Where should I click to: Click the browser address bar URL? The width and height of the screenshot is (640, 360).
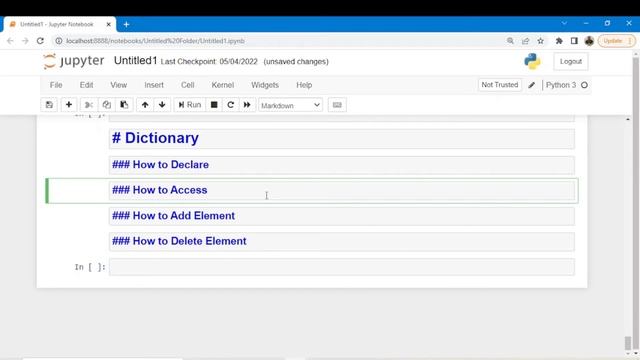[155, 41]
